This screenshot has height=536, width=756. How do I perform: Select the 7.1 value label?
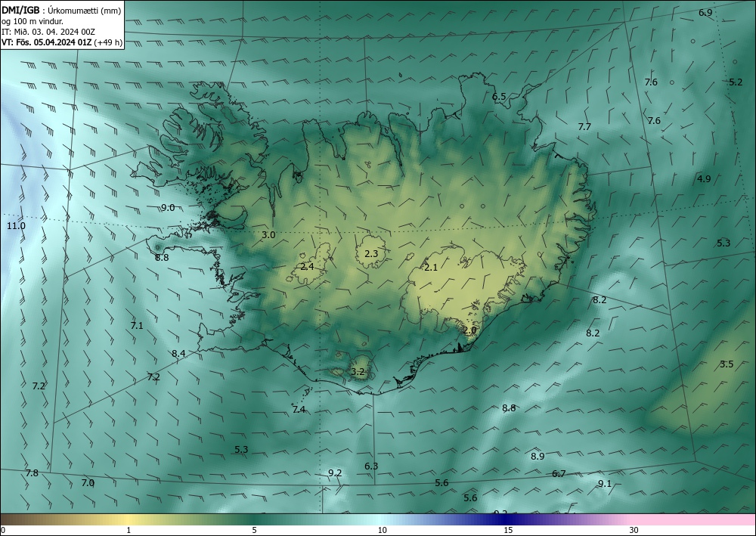pyautogui.click(x=137, y=325)
